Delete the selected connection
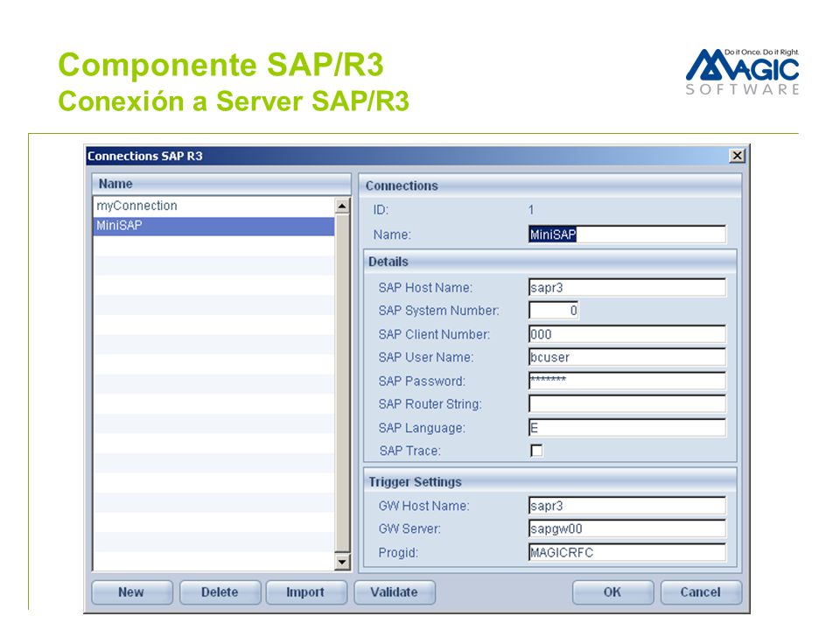 click(x=220, y=592)
